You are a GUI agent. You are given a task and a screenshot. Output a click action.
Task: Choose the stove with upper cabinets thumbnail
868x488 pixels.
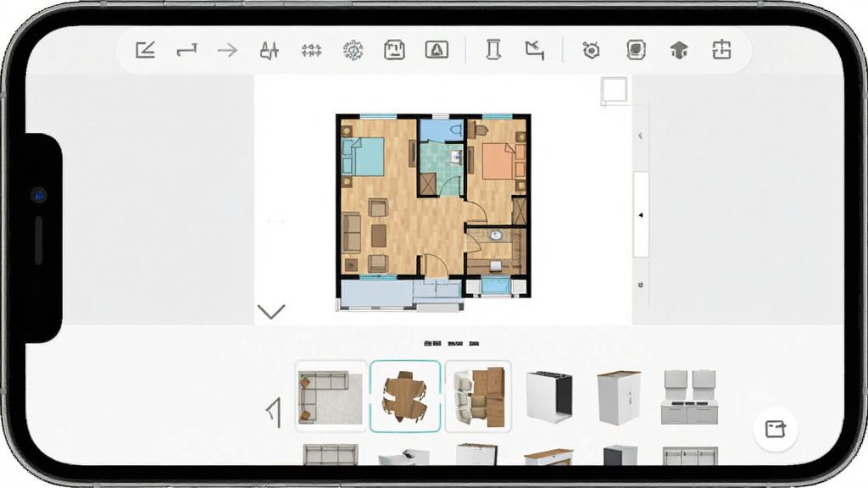click(689, 397)
